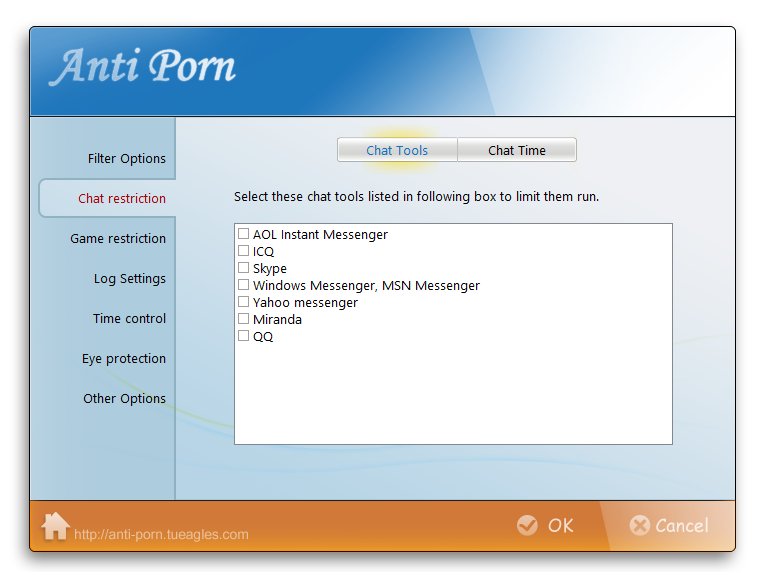Screen dimensions: 759x580
Task: Go to Other Options section
Action: tap(124, 398)
